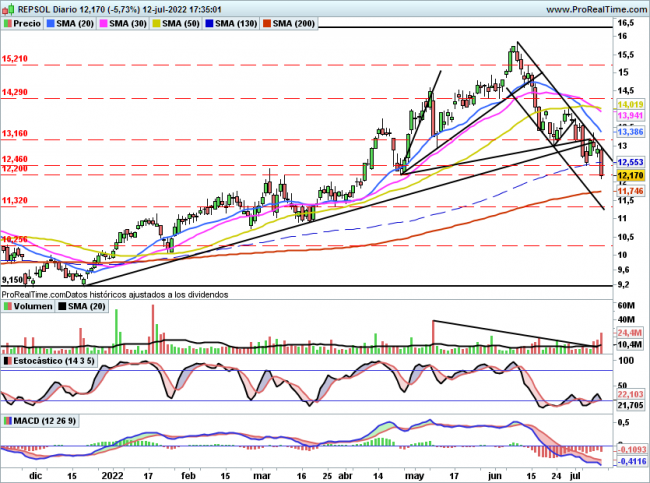The width and height of the screenshot is (650, 483).
Task: Click the 2022 marker on time axis
Action: (x=110, y=477)
